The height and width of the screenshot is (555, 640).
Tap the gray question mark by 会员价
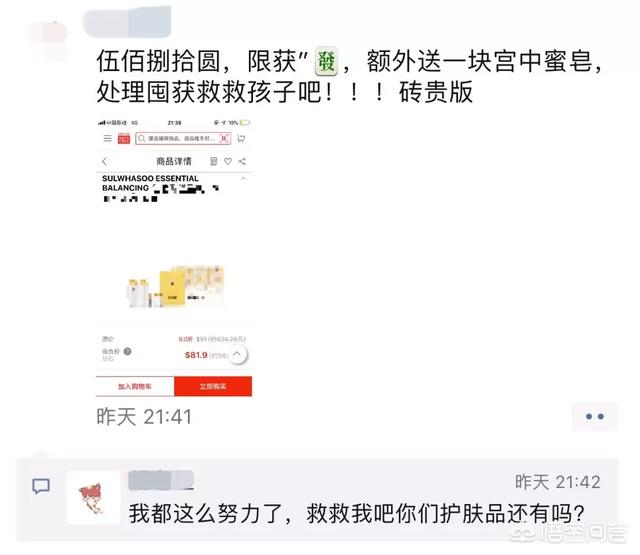click(127, 351)
